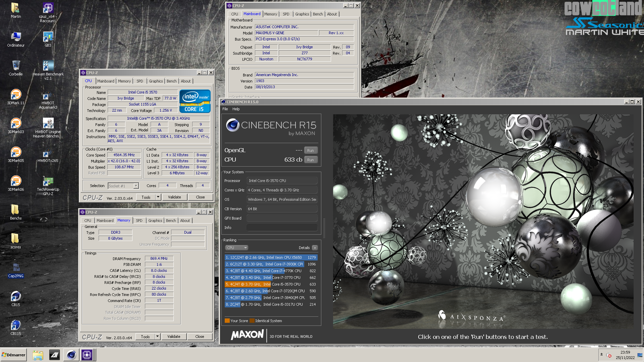Launch 3DMark 11 desktop shortcut
Screen dimensions: 644x362
click(16, 97)
